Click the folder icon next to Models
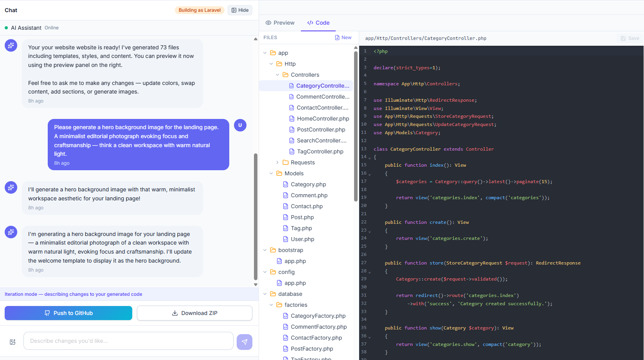 (x=279, y=173)
